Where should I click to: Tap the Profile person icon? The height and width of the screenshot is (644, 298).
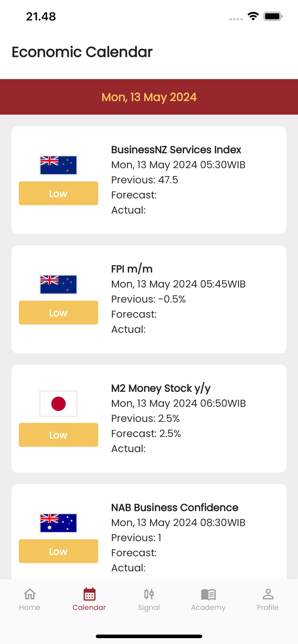pyautogui.click(x=268, y=594)
